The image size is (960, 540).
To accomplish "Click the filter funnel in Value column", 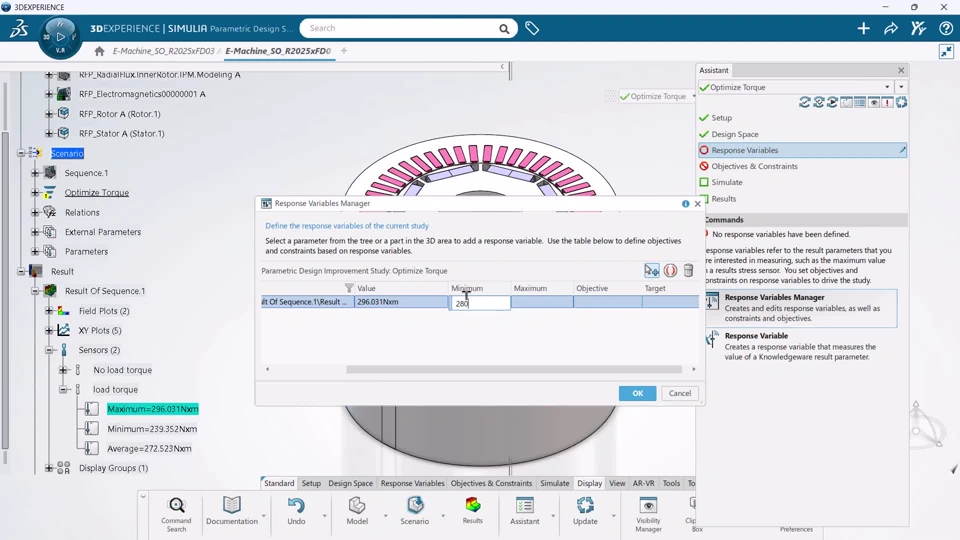I will point(349,288).
